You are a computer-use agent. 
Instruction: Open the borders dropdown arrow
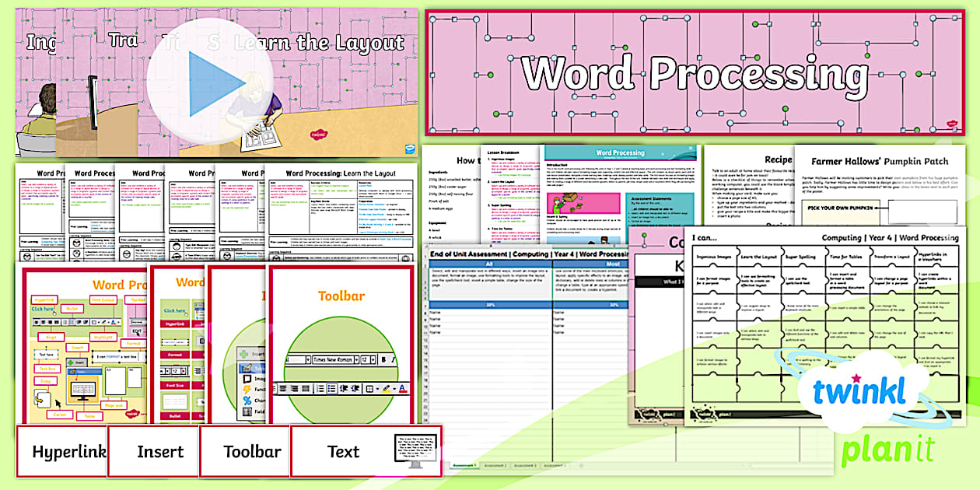(x=378, y=388)
